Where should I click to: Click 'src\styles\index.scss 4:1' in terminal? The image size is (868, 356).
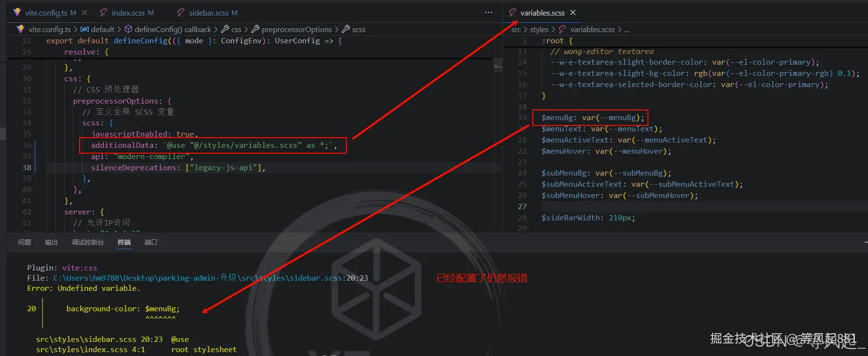(90, 350)
